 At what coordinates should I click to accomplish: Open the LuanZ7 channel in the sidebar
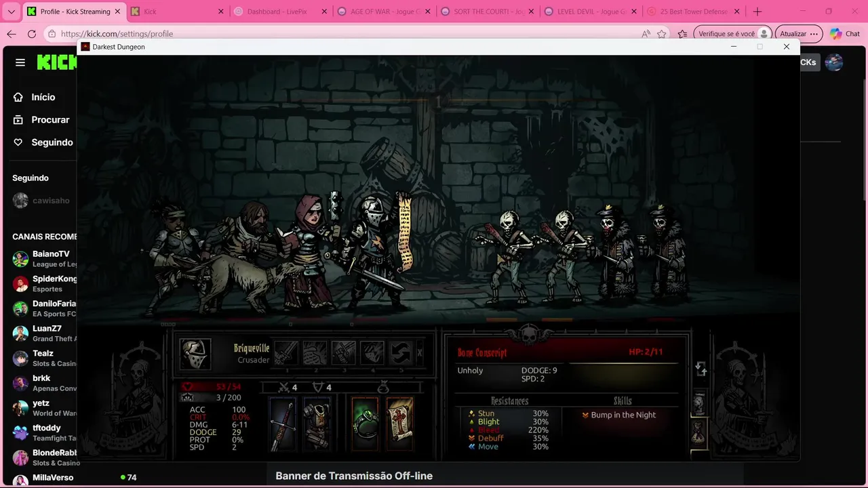tap(43, 333)
